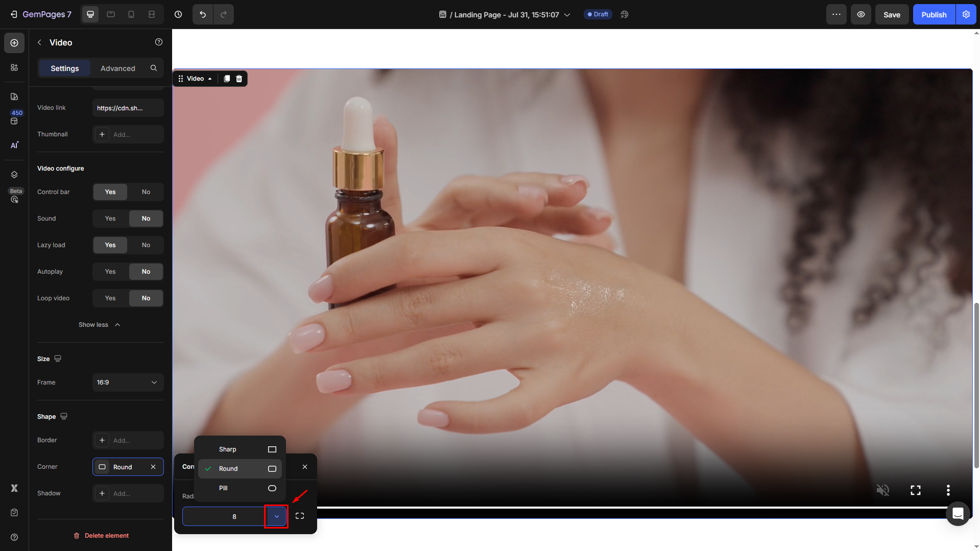Screen dimensions: 980x551
Task: Click the Publish button
Action: 934,14
